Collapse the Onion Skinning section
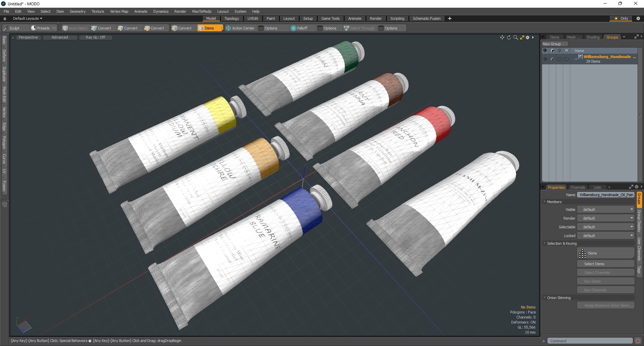The image size is (644, 346). pyautogui.click(x=544, y=298)
